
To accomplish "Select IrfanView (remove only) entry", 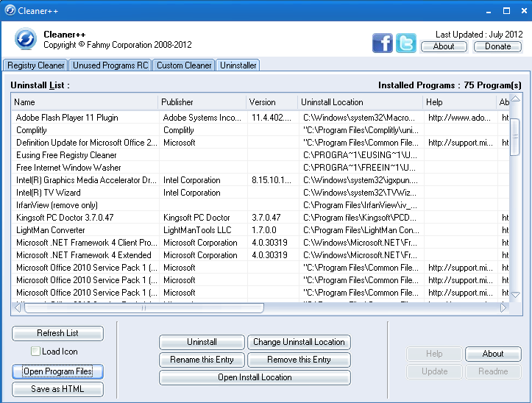I will click(x=260, y=205).
